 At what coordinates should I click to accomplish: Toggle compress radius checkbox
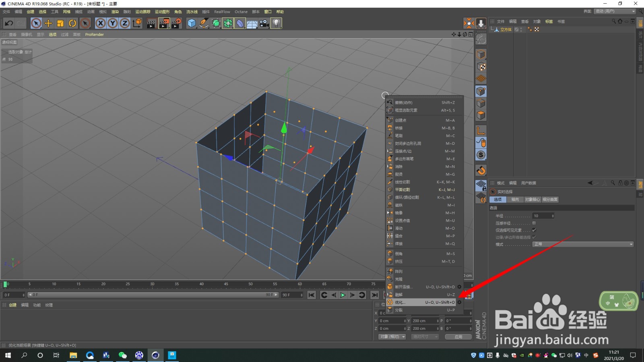[534, 223]
